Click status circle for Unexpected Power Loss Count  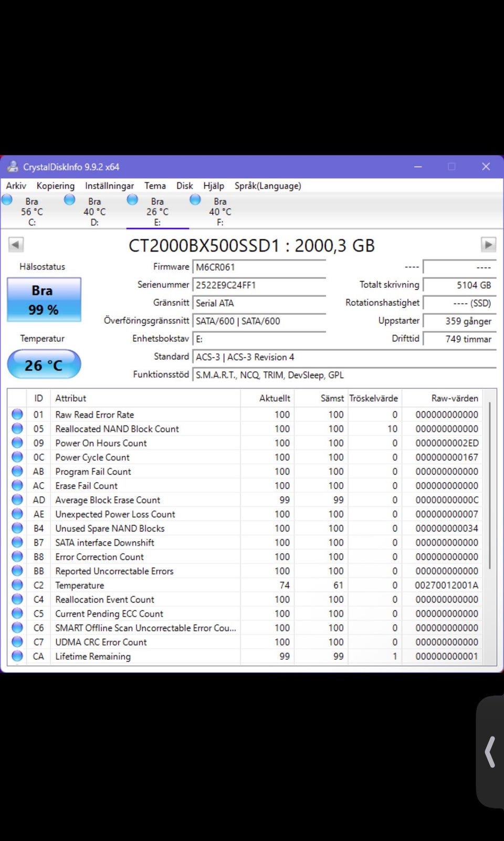[17, 514]
